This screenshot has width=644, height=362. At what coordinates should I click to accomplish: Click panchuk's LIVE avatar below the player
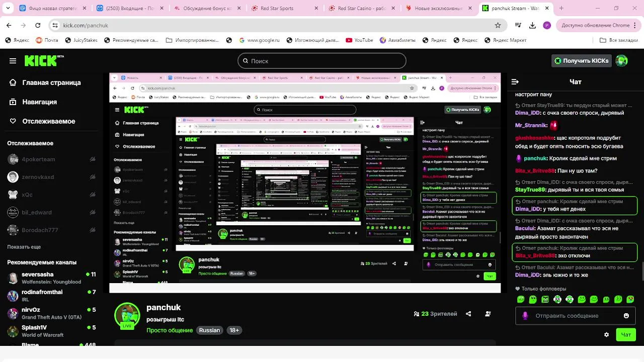coord(127,316)
